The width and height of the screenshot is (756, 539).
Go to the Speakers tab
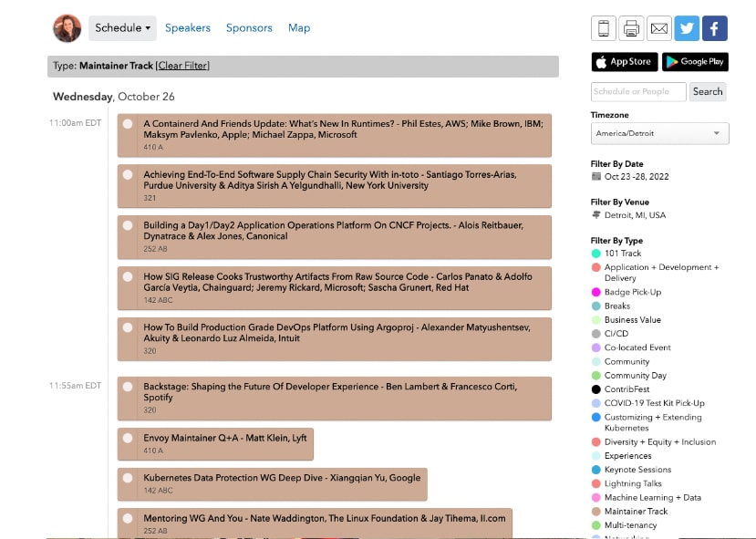[188, 28]
